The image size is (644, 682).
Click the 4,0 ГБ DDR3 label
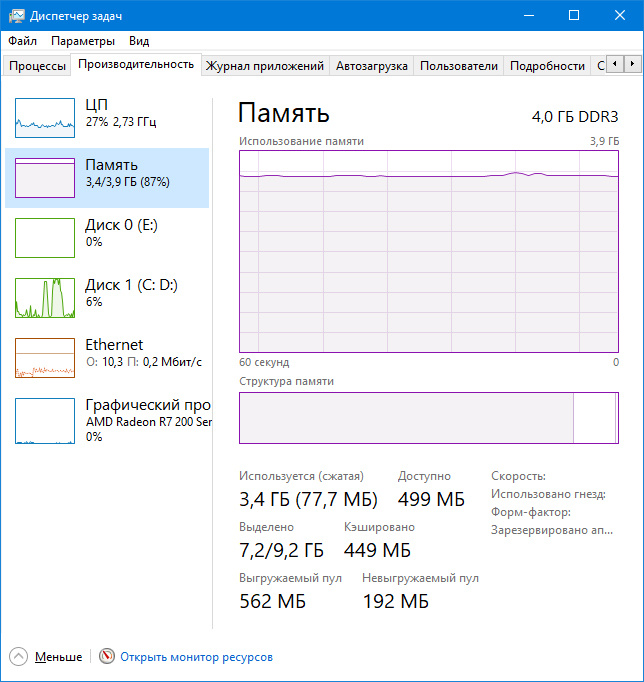coord(574,117)
